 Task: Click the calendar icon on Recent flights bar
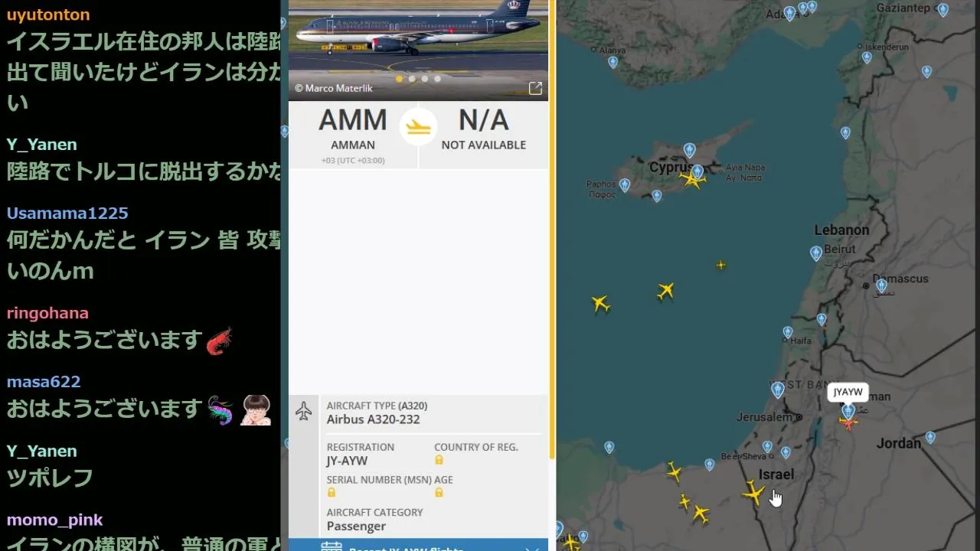coord(332,546)
